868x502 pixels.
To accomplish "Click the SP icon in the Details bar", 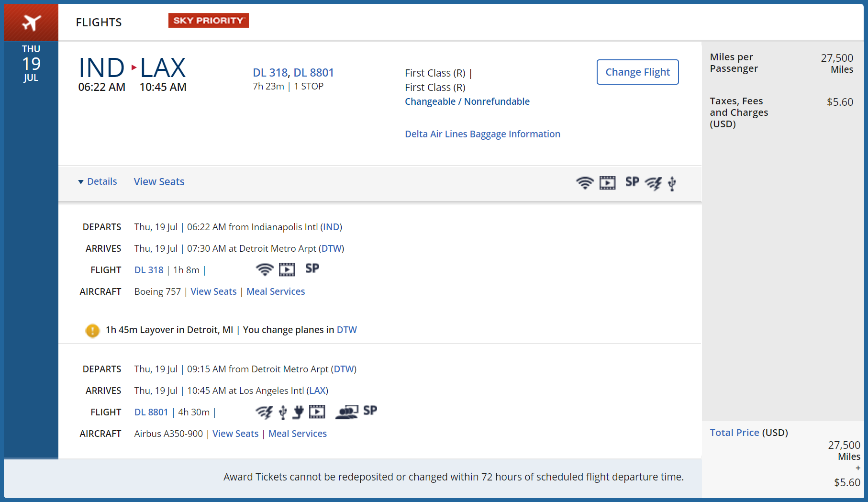I will [x=632, y=182].
